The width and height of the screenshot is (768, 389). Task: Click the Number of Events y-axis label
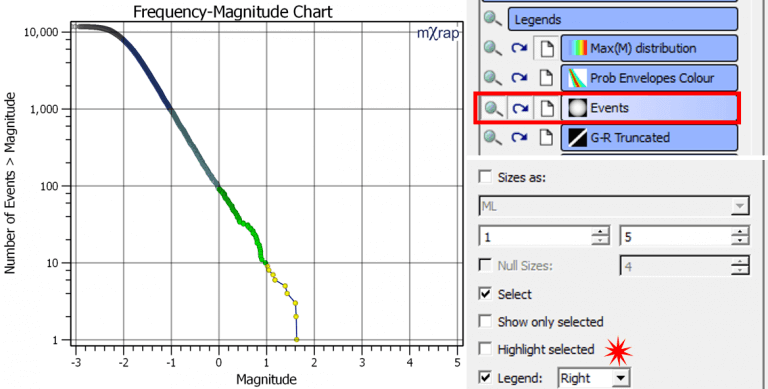10,183
